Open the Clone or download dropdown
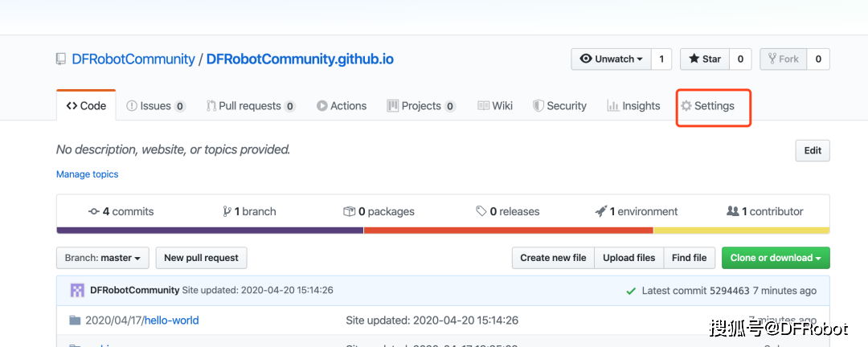Viewport: 868px width, 347px height. [776, 258]
